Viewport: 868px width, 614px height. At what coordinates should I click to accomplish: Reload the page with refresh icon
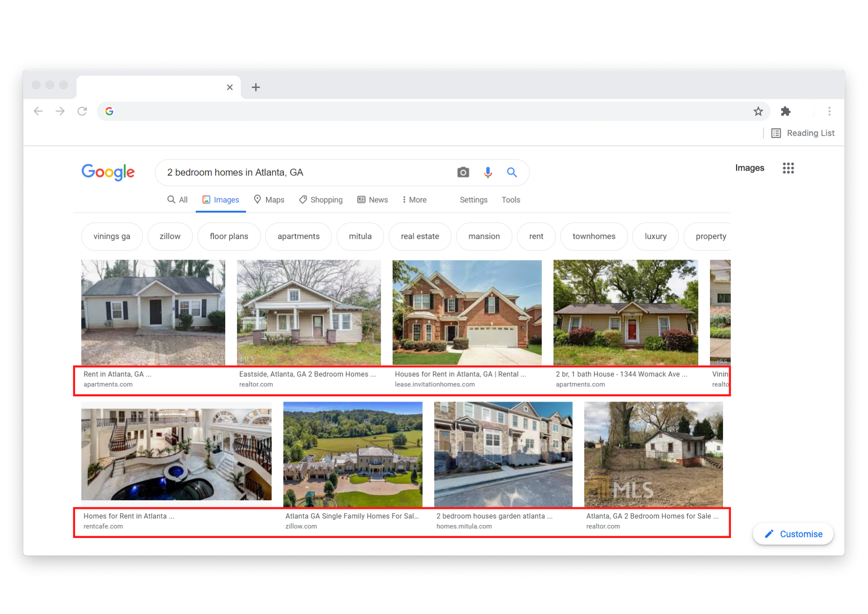[82, 111]
